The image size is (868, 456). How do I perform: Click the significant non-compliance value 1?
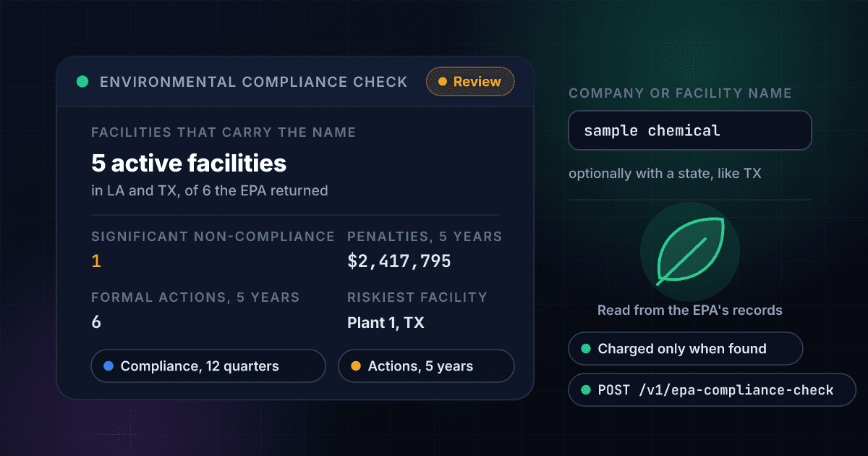click(x=96, y=261)
